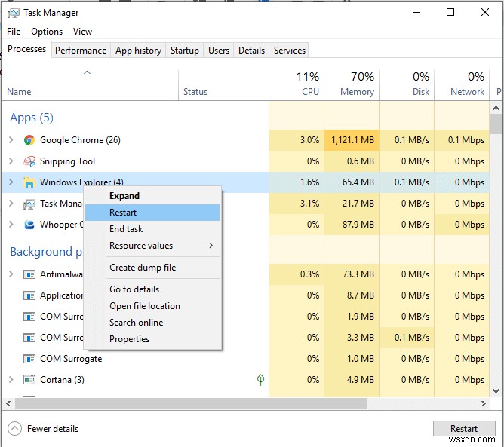Click the Application process icon
Screen dimensions: 504x447
(29, 295)
